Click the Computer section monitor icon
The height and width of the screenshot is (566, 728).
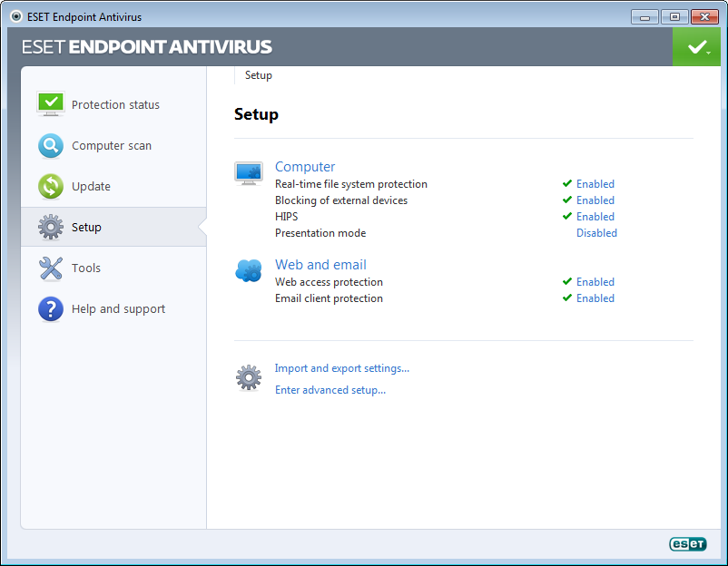[x=249, y=172]
